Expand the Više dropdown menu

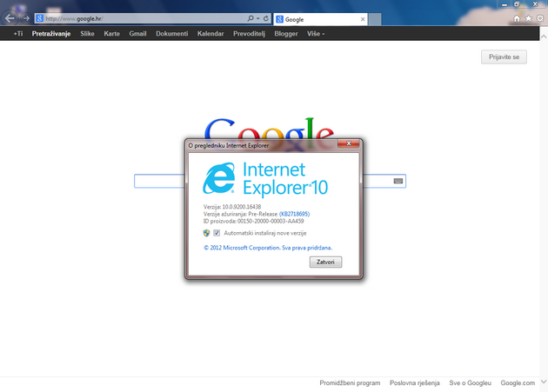click(x=316, y=34)
